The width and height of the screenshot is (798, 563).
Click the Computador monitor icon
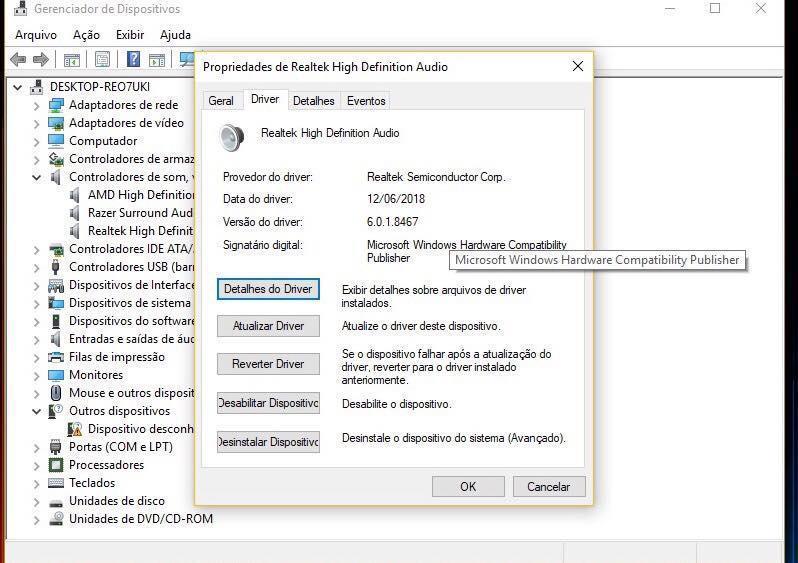pos(56,141)
